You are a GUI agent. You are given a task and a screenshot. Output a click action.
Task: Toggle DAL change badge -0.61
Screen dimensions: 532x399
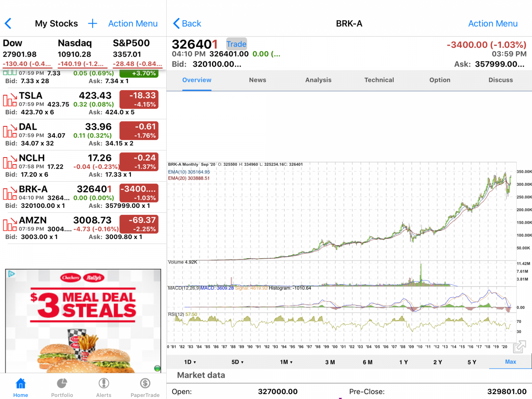[139, 131]
